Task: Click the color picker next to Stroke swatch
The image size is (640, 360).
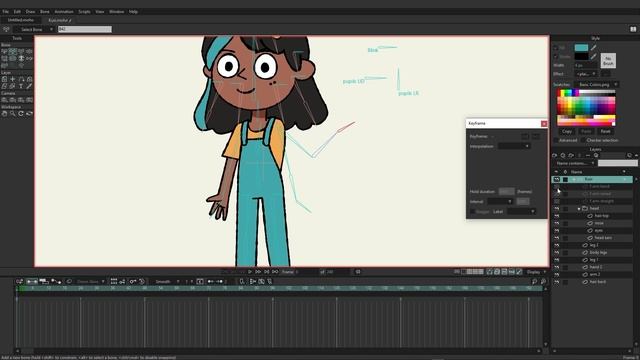Action: pyautogui.click(x=593, y=56)
